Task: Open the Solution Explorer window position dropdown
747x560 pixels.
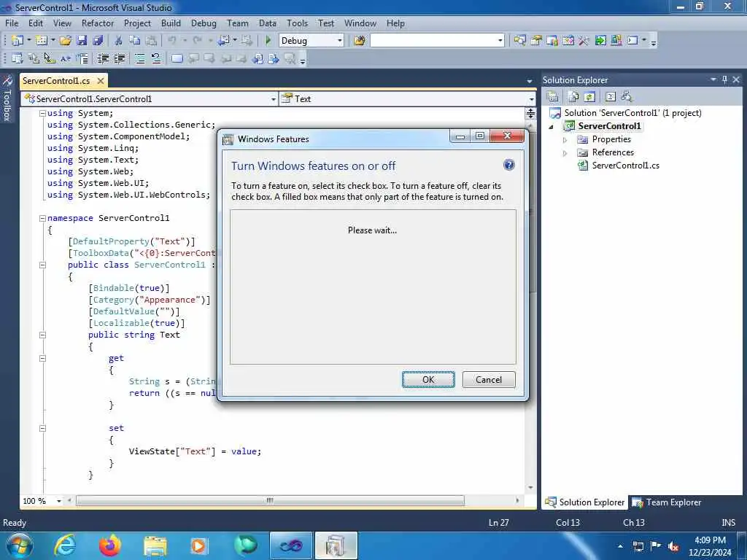Action: (x=713, y=79)
